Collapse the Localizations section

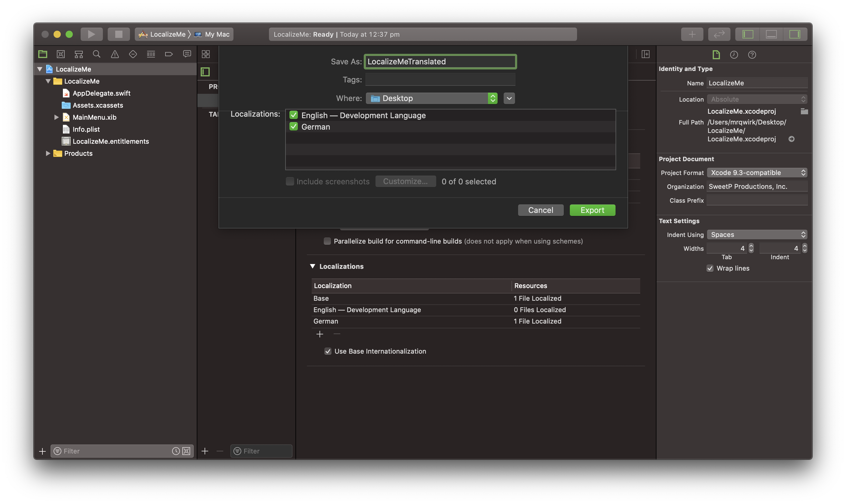313,266
